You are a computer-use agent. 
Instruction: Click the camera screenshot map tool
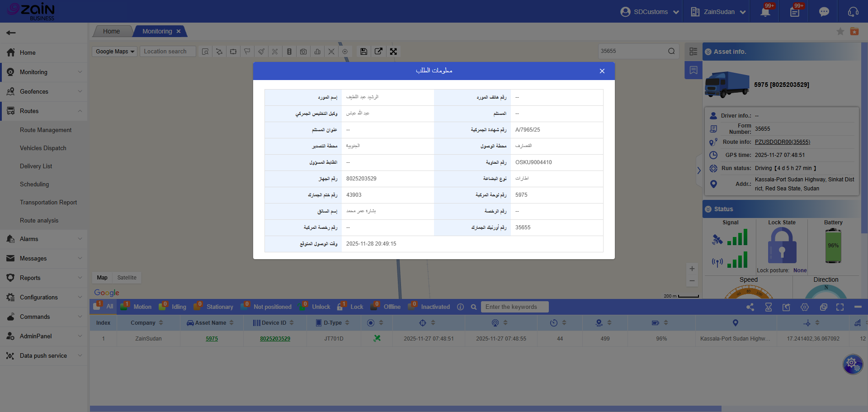(303, 52)
